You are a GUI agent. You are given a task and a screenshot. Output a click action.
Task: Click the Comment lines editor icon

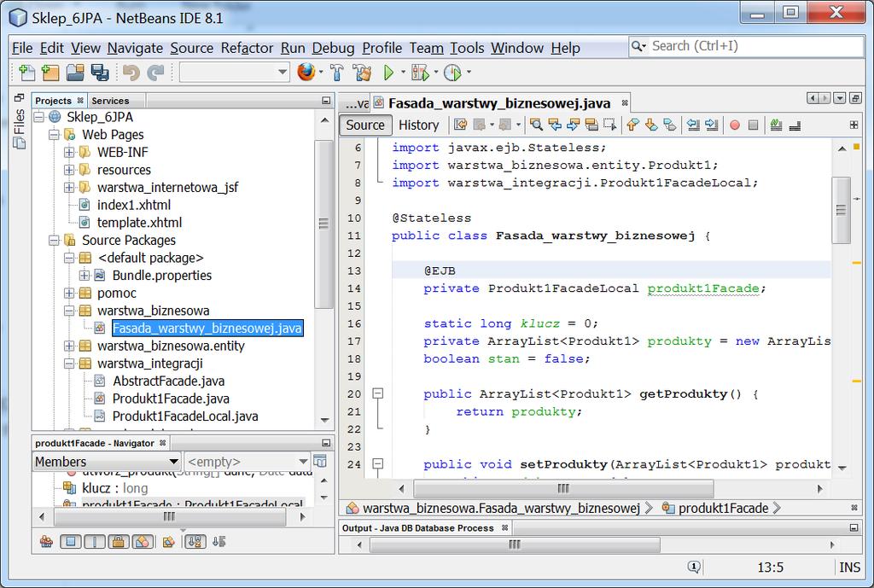(776, 125)
